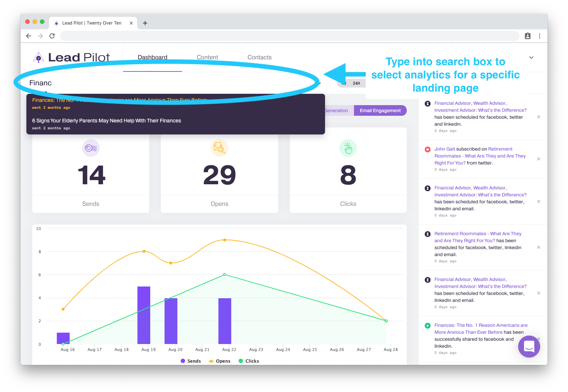Click the browser address bar
The height and width of the screenshot is (392, 568).
(x=289, y=36)
